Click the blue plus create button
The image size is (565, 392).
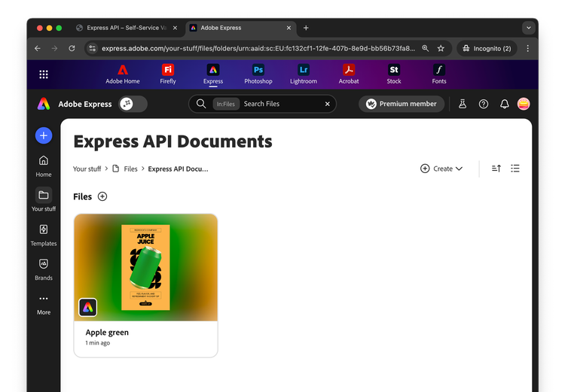tap(44, 135)
